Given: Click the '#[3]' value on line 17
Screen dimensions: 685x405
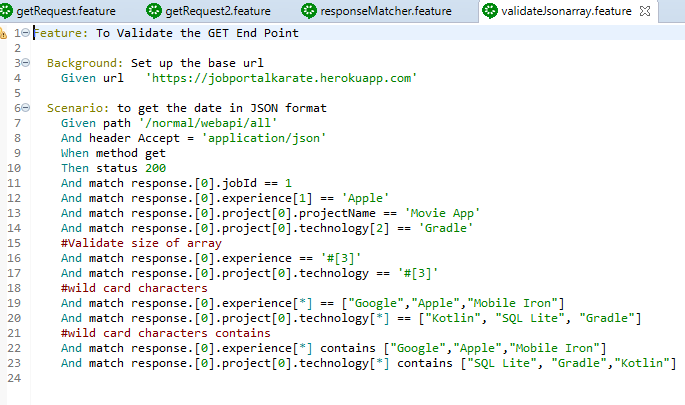Looking at the screenshot, I should click(418, 273).
